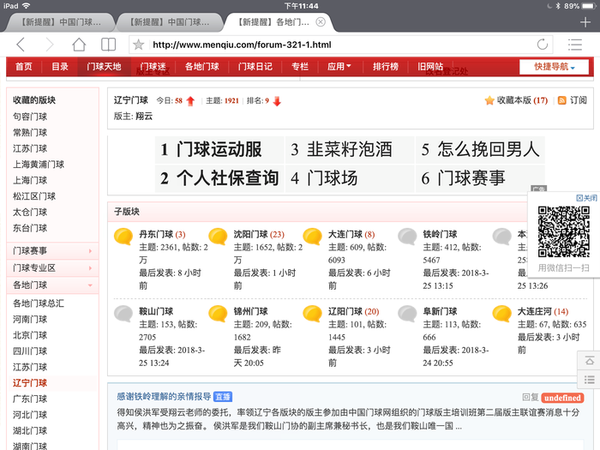Open moderator 翔云 profile link

[144, 116]
